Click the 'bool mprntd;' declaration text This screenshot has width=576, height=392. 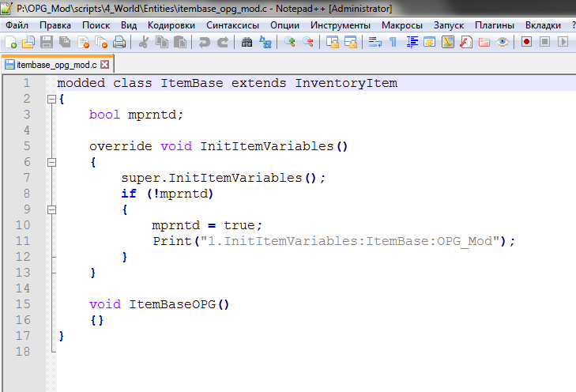tap(136, 115)
